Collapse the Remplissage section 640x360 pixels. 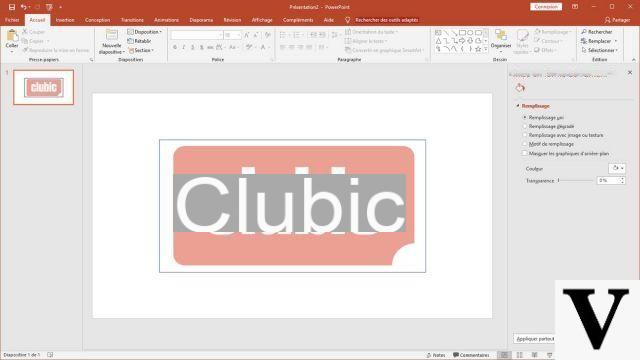click(518, 106)
